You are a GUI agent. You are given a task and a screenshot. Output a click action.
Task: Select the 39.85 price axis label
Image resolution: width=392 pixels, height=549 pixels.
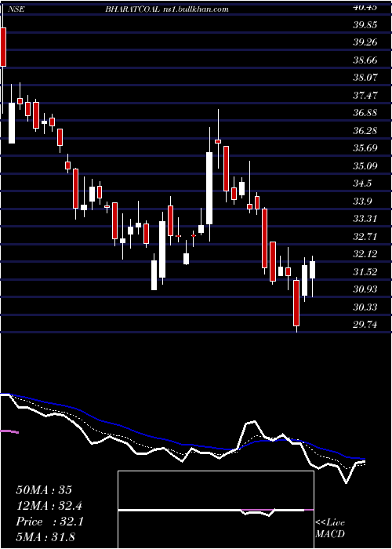[365, 25]
